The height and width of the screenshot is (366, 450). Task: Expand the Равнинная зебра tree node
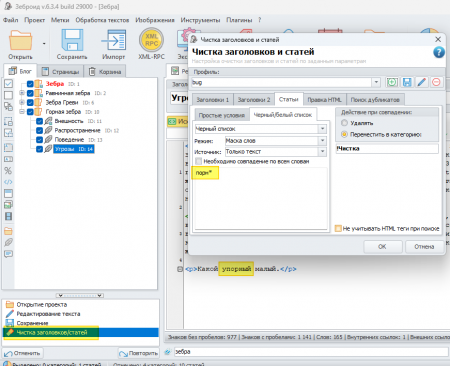tap(22, 93)
